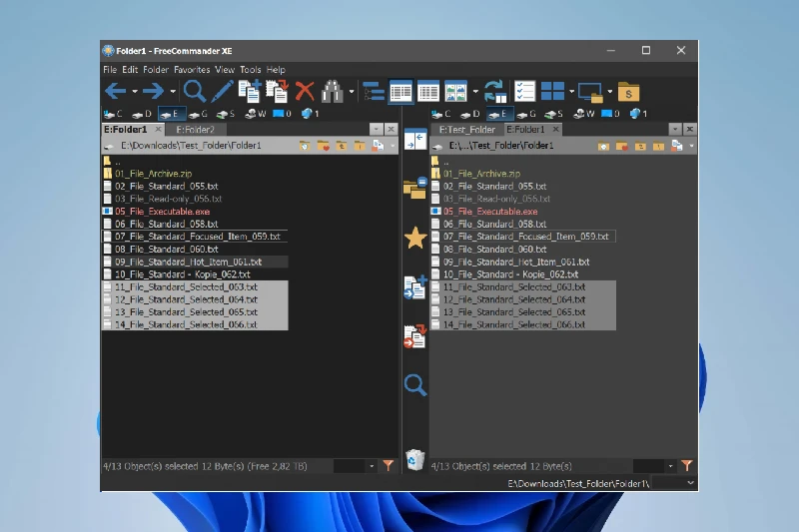Open the Tools menu

coord(251,70)
